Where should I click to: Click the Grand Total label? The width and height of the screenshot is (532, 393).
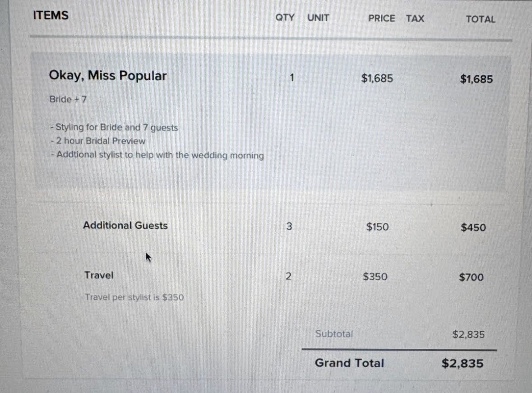pos(349,363)
